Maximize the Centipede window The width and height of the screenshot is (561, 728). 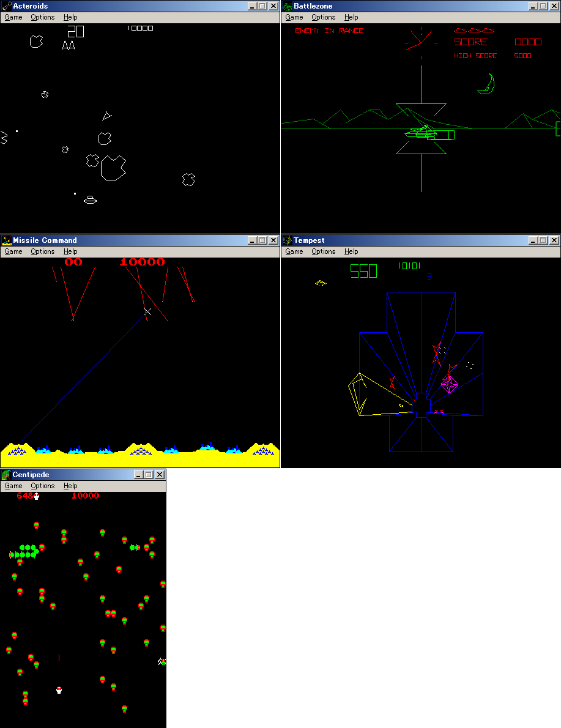coord(149,475)
